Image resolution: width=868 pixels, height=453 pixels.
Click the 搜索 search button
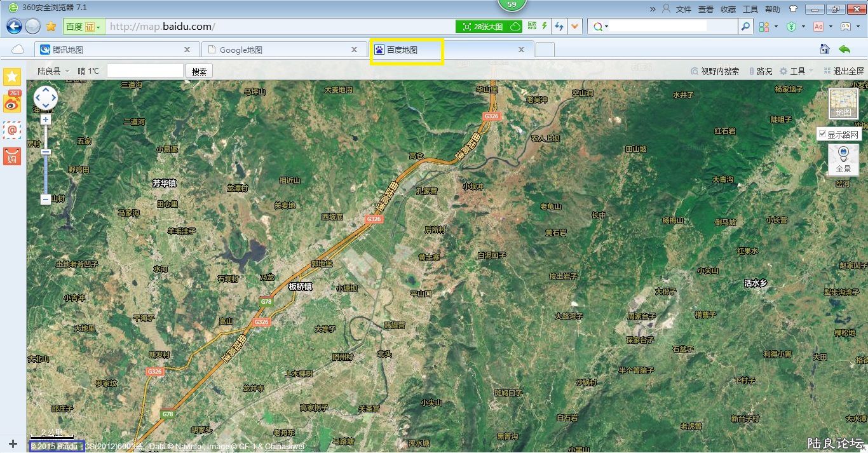(x=199, y=71)
